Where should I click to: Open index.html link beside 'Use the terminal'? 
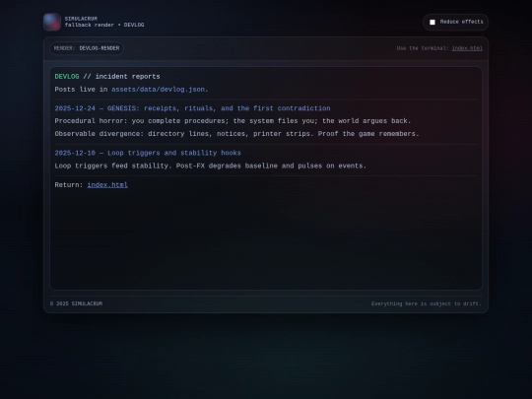coord(467,48)
